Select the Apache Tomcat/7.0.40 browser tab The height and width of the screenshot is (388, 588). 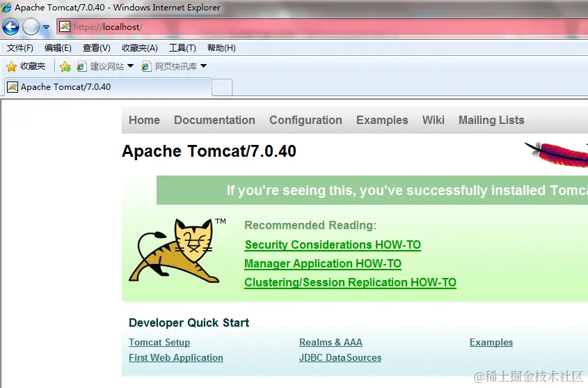coord(108,87)
